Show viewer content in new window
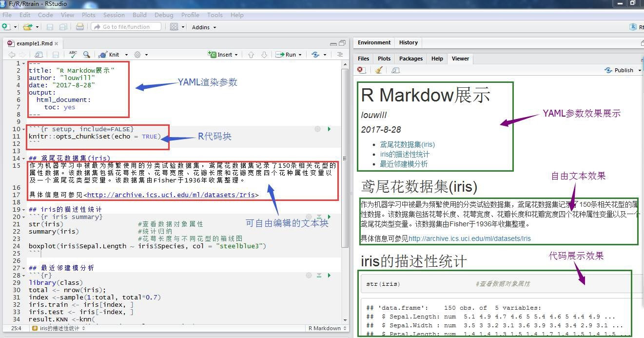The height and width of the screenshot is (338, 644). pos(395,70)
